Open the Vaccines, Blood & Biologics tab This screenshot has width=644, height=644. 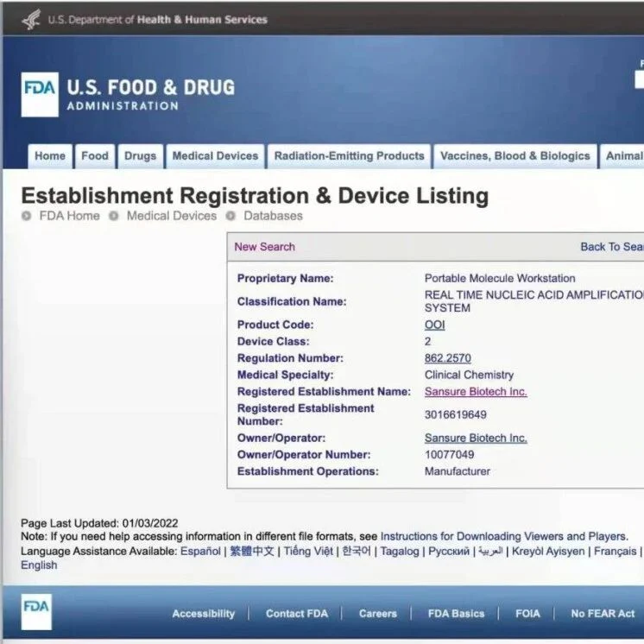[x=515, y=156]
